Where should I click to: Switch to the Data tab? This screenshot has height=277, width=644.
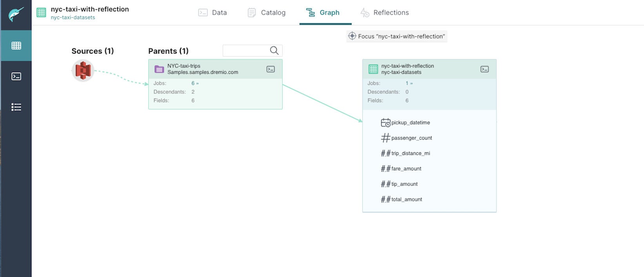pos(213,13)
